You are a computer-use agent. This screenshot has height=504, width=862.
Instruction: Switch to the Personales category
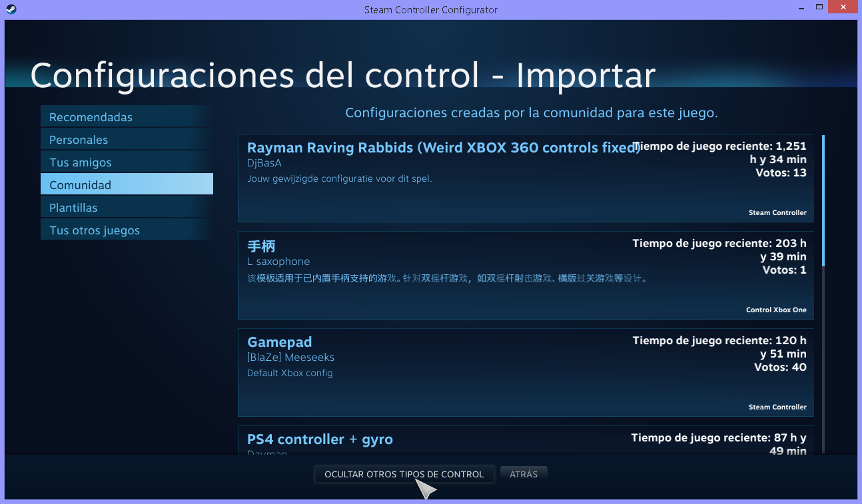coord(127,139)
